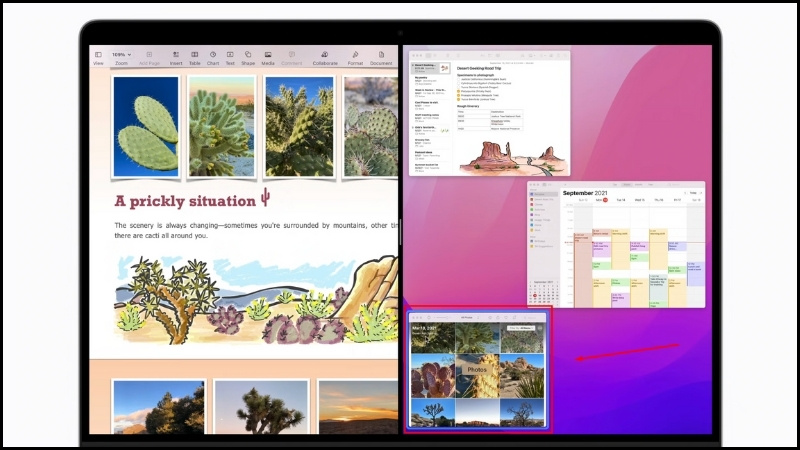Add a Table from the toolbar
Screen dimensions: 800x450
click(194, 55)
